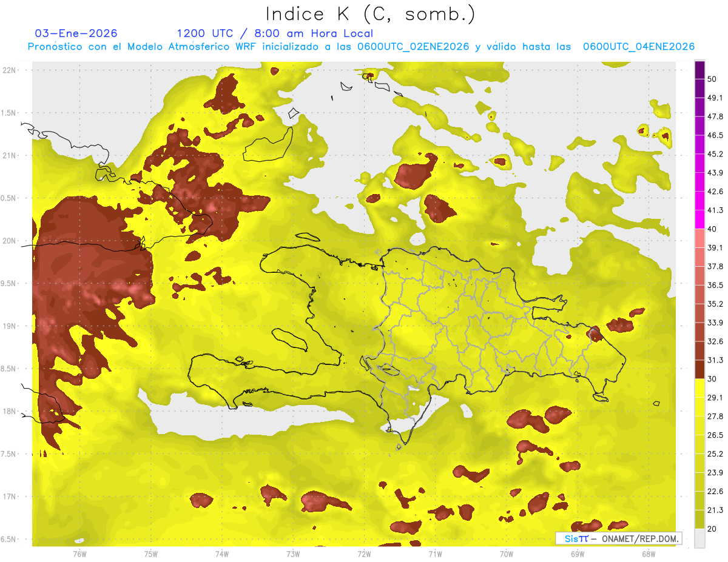
Task: Click the legend value "36.5"
Action: (x=716, y=286)
